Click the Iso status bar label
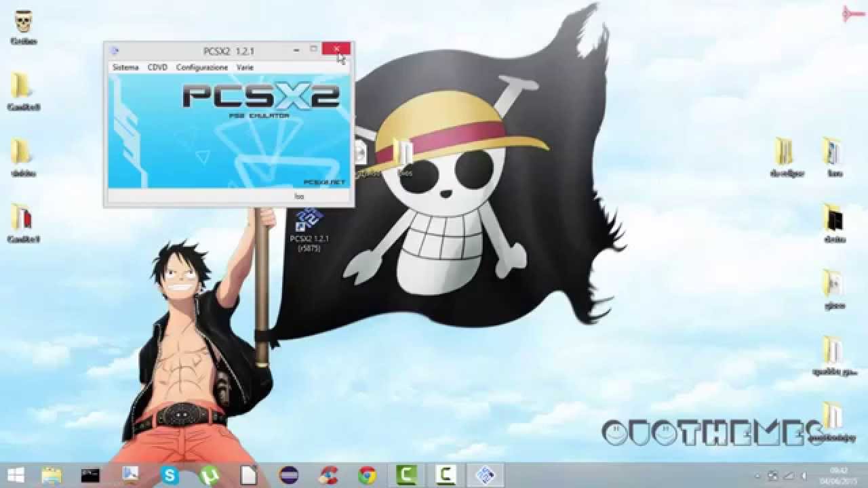Image resolution: width=868 pixels, height=488 pixels. (x=299, y=197)
